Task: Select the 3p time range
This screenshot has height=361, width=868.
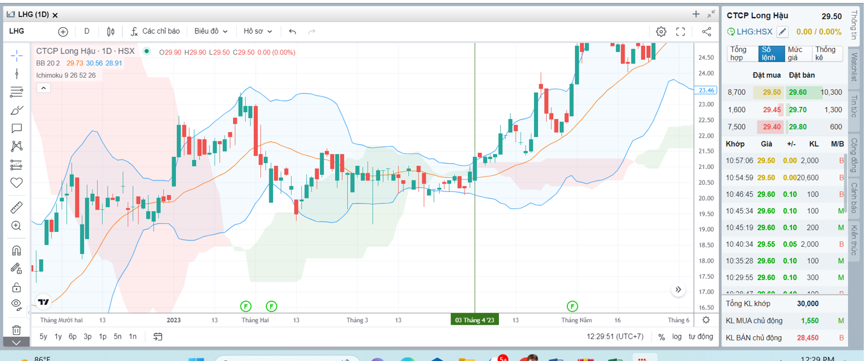Action: click(x=88, y=337)
